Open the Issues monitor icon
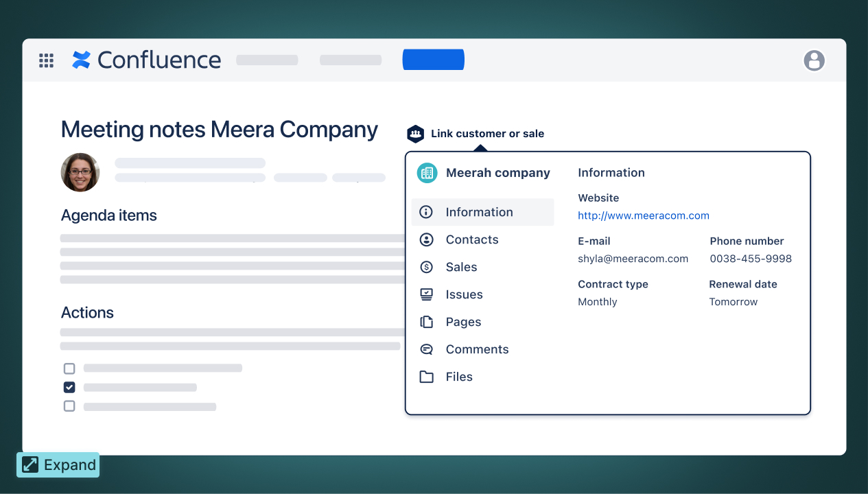 [x=426, y=294]
